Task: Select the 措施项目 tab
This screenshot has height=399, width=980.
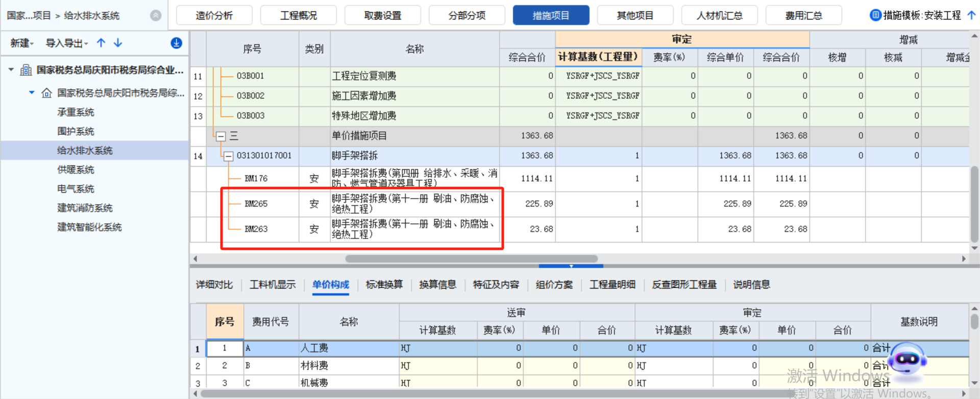Action: (551, 15)
